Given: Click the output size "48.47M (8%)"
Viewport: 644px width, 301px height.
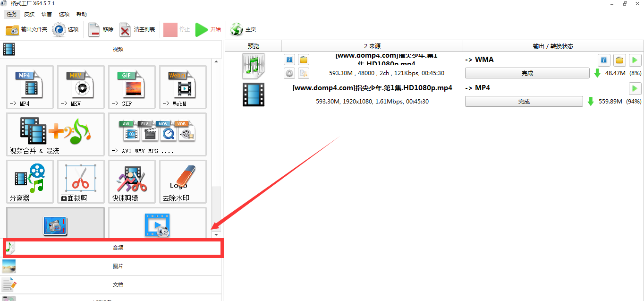Looking at the screenshot, I should 623,73.
